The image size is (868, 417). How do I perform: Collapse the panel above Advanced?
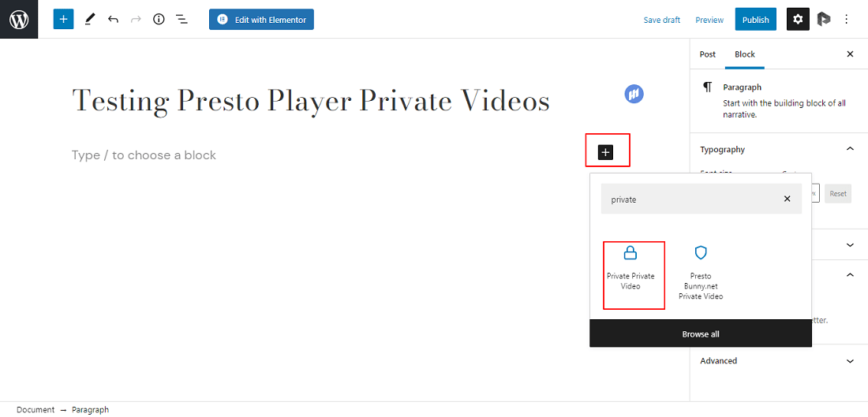pyautogui.click(x=850, y=274)
